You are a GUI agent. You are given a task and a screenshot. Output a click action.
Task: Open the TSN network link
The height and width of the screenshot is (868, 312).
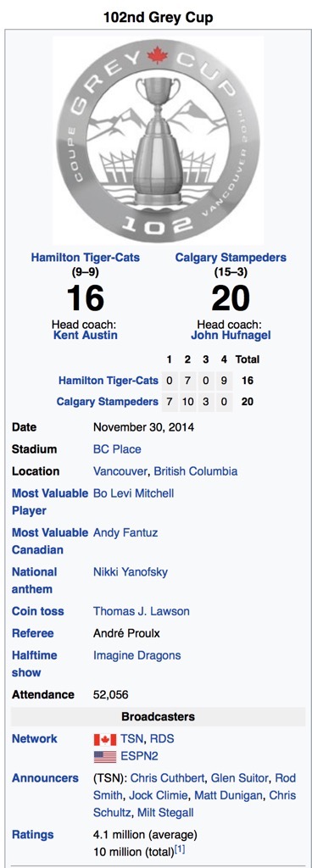pos(131,739)
